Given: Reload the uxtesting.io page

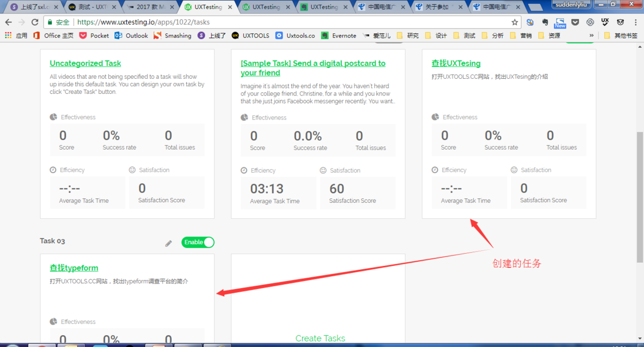Looking at the screenshot, I should click(35, 23).
